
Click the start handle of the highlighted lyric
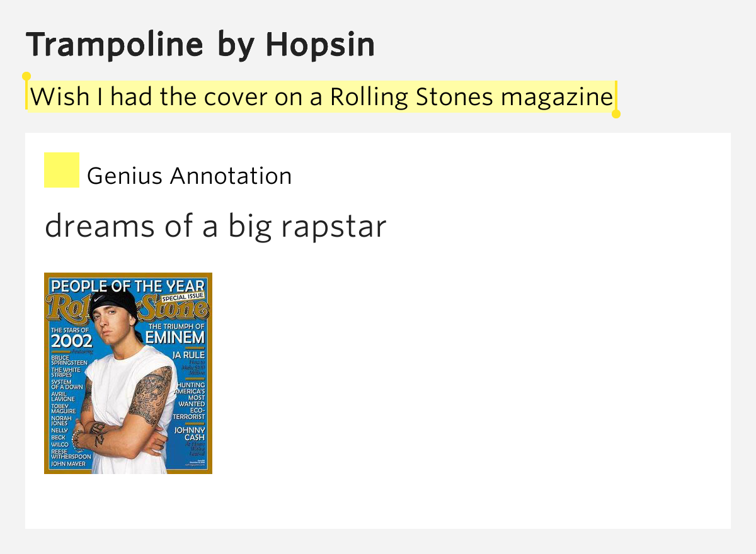tap(26, 77)
